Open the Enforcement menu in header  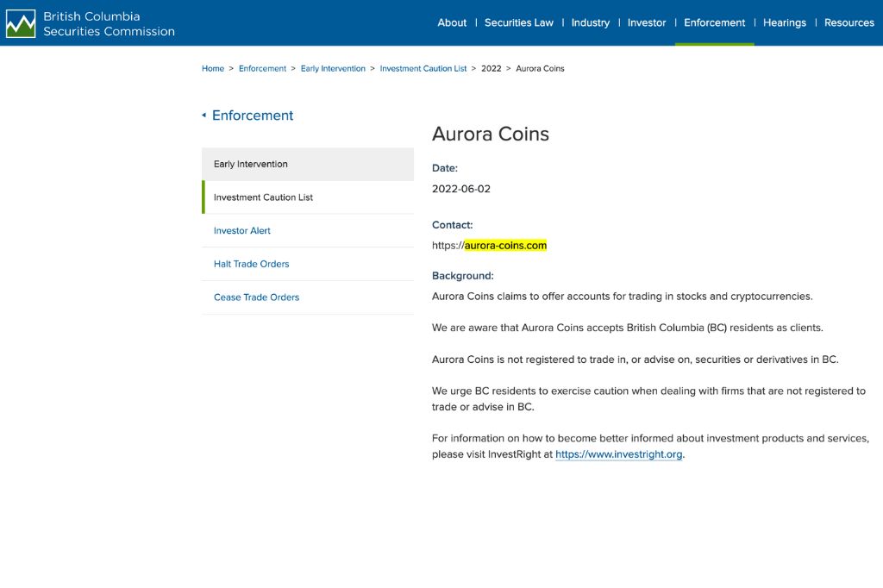pyautogui.click(x=714, y=23)
